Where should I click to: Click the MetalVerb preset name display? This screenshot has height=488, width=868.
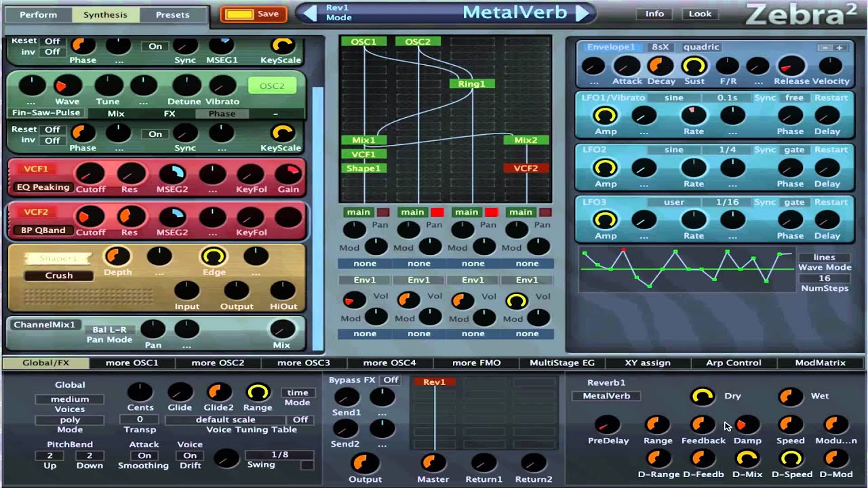click(515, 12)
